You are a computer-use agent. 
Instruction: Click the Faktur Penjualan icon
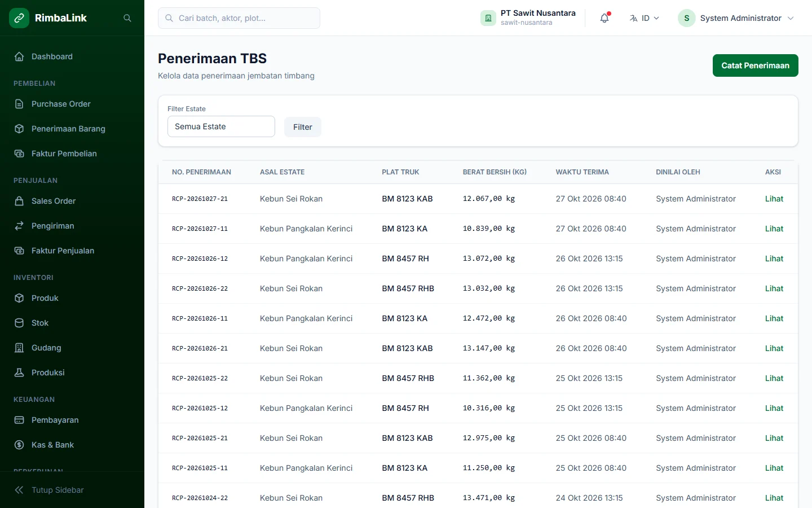pyautogui.click(x=19, y=251)
